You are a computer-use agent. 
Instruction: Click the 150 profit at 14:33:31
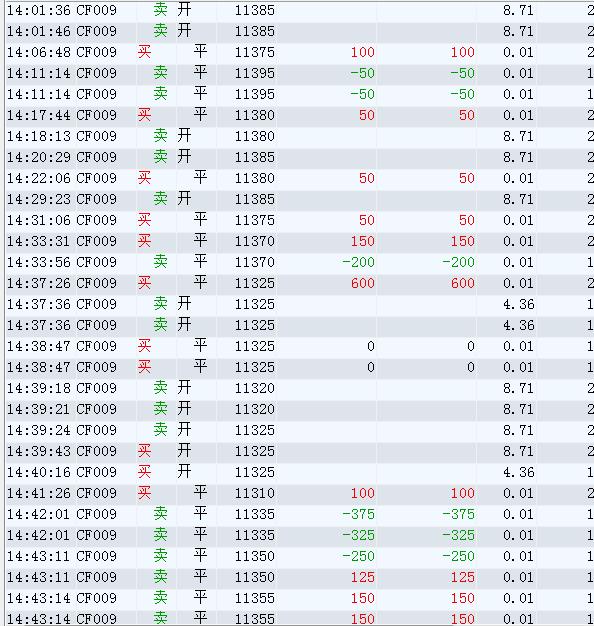(362, 241)
